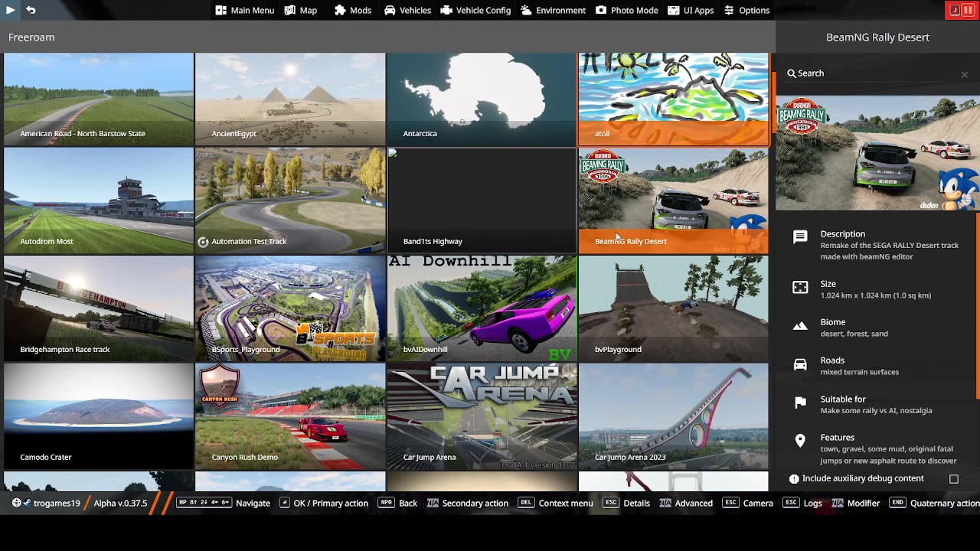
Task: Select the bvPlayground map
Action: 674,308
